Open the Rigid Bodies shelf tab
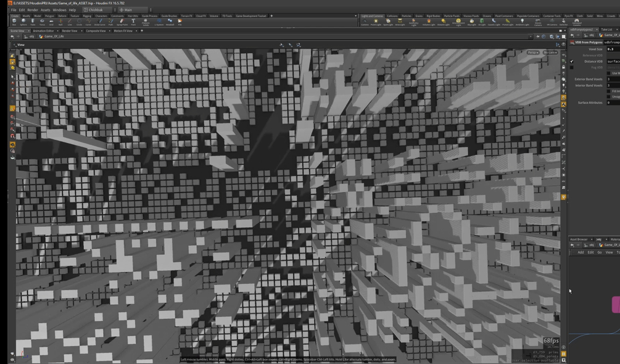This screenshot has width=620, height=364. (x=433, y=16)
